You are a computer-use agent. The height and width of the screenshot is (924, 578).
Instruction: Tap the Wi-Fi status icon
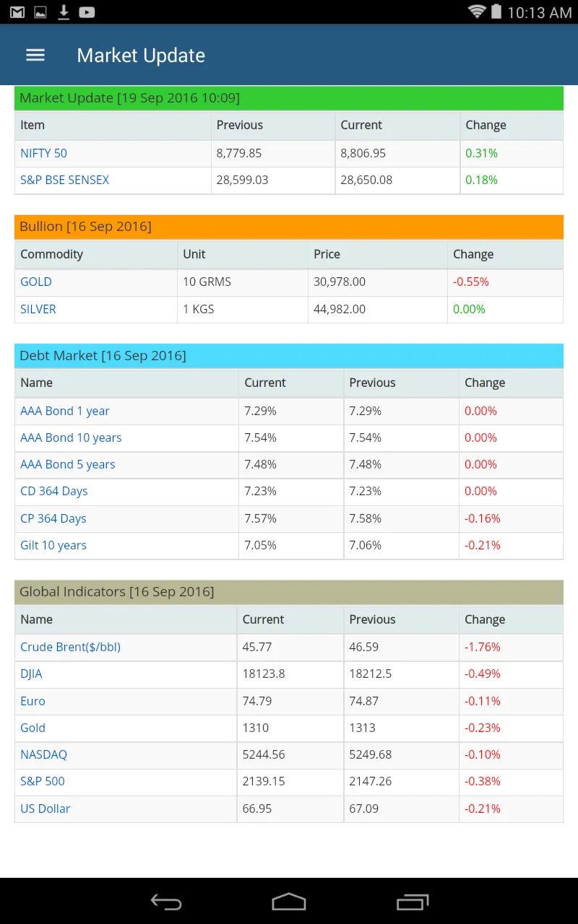[x=477, y=12]
